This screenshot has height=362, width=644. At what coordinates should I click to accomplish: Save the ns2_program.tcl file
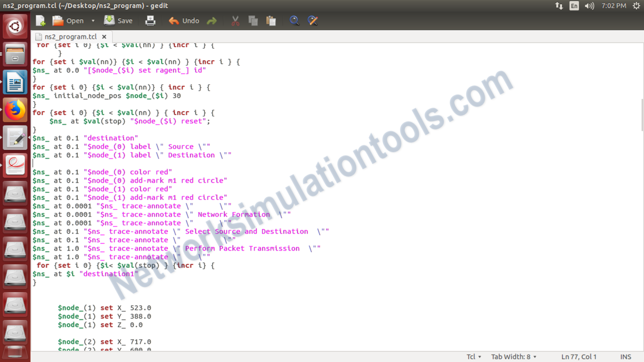118,20
